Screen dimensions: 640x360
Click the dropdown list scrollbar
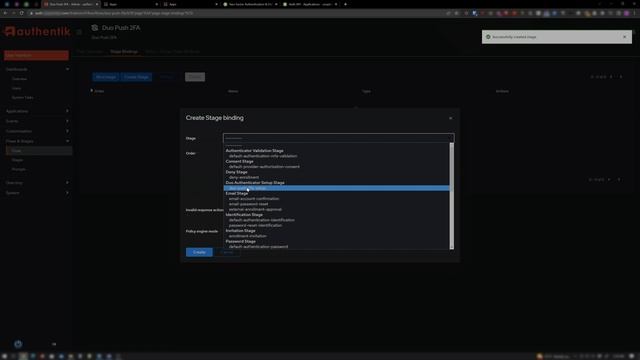click(x=451, y=196)
